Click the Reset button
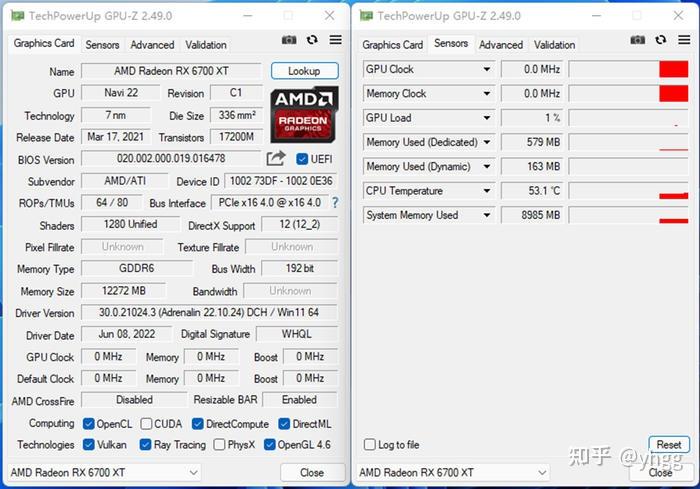700x489 pixels. point(669,444)
